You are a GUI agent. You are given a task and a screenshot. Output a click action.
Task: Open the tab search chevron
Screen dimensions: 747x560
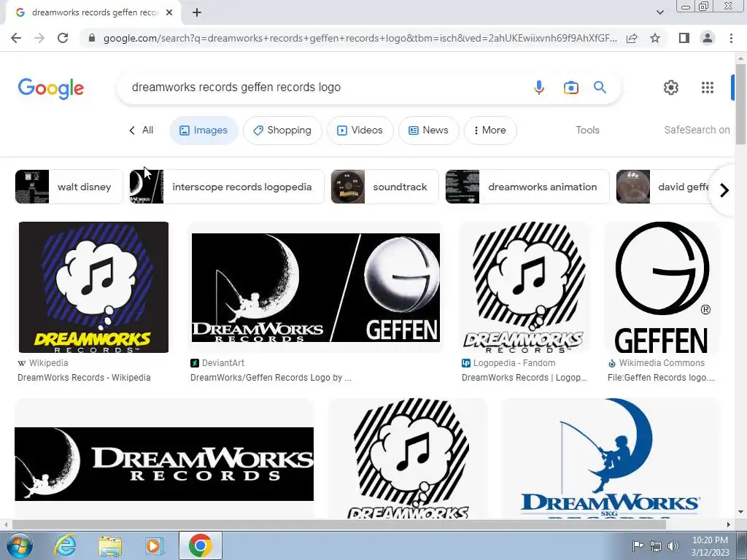[659, 12]
